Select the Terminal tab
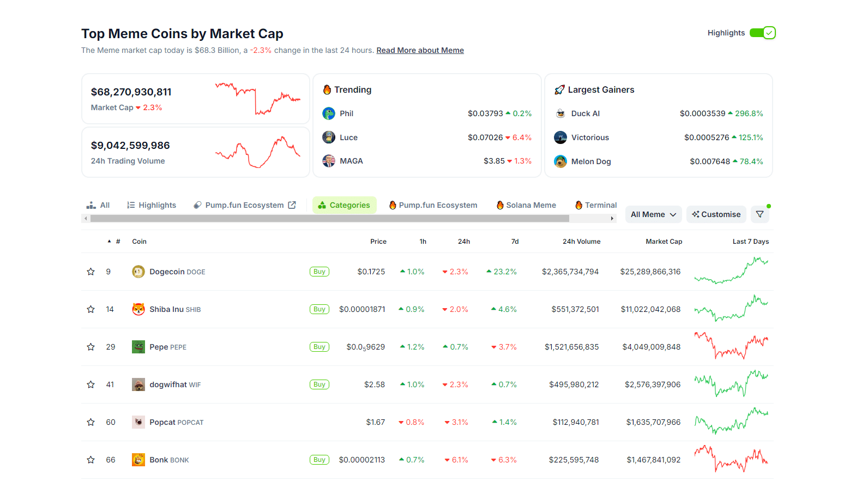Screen dimensions: 868x481 click(596, 205)
